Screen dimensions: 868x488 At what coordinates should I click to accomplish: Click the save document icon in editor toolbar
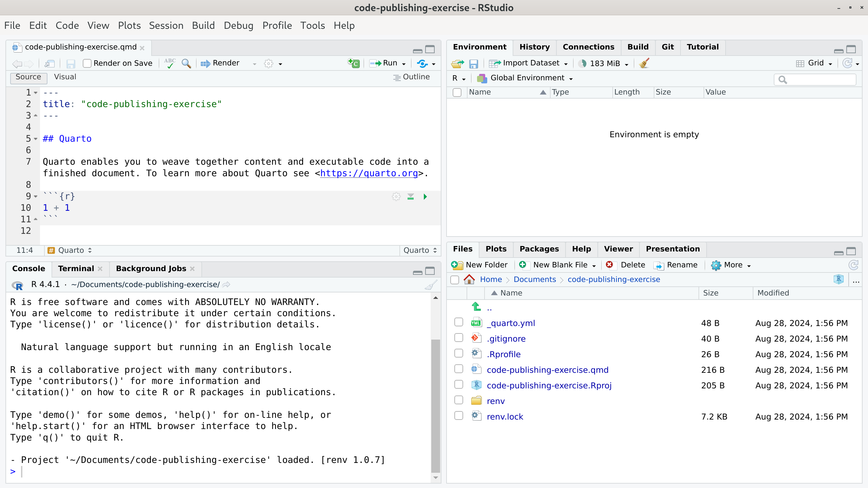(71, 63)
